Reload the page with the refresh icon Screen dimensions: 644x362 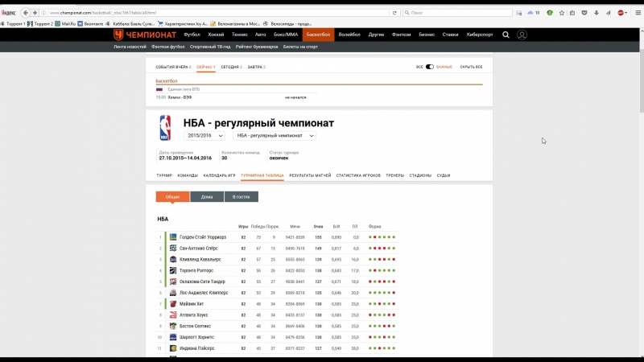click(x=394, y=13)
